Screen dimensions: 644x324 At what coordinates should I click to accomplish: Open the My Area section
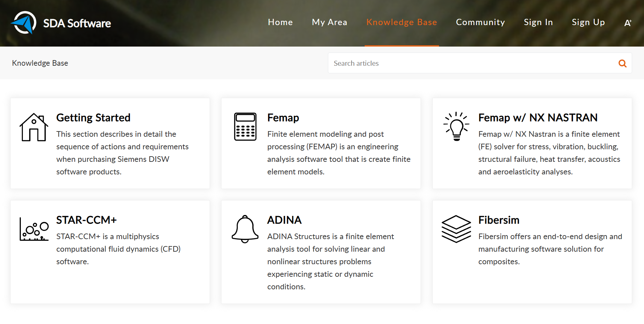(329, 22)
